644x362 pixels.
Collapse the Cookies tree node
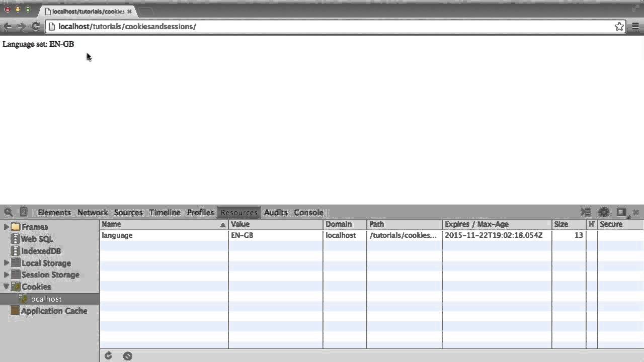[6, 287]
